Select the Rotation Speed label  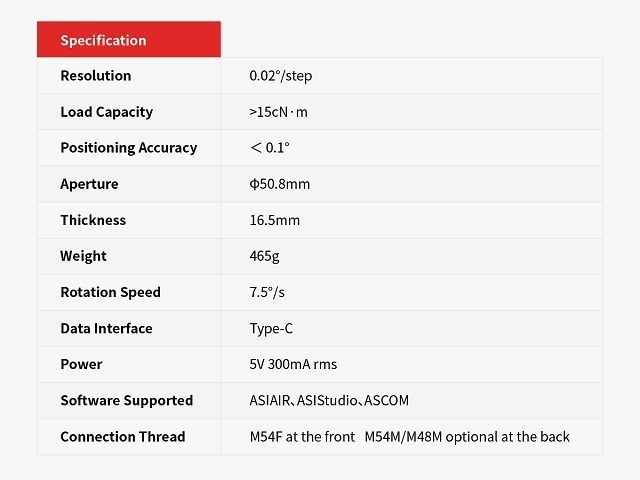pos(110,292)
